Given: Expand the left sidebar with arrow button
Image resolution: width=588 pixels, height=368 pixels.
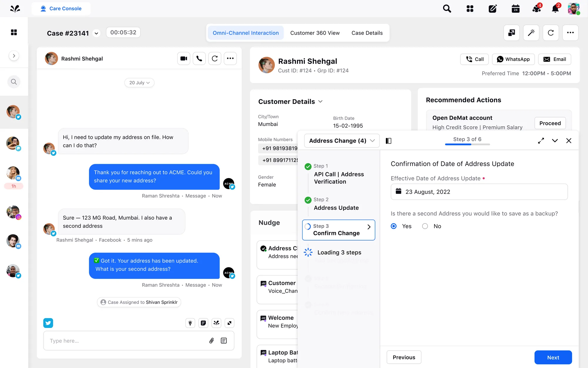Looking at the screenshot, I should pyautogui.click(x=14, y=56).
